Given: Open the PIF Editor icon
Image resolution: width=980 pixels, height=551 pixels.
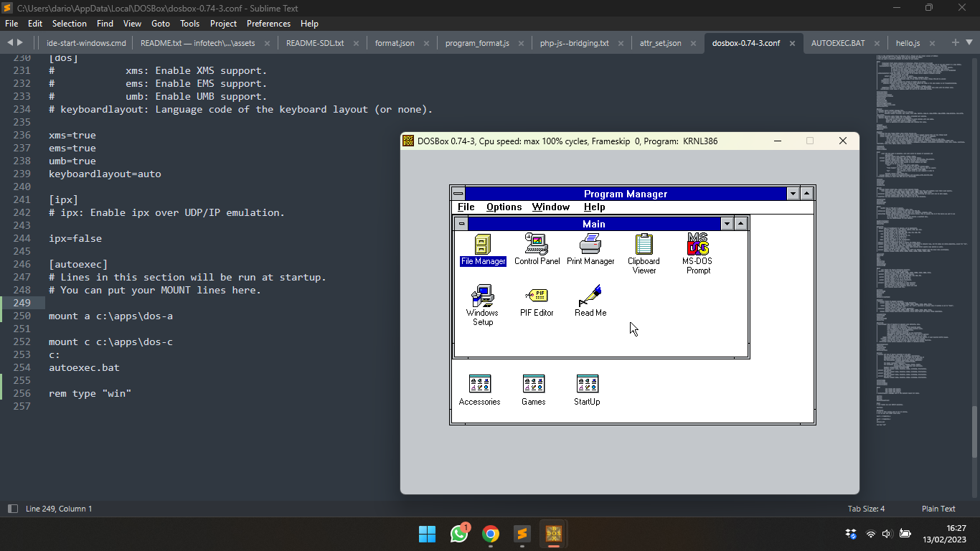Looking at the screenshot, I should 537,301.
